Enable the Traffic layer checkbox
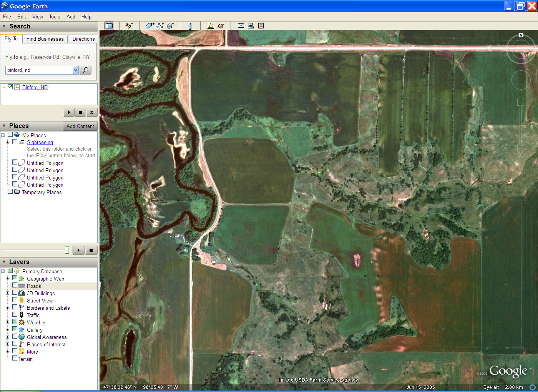 coord(15,315)
